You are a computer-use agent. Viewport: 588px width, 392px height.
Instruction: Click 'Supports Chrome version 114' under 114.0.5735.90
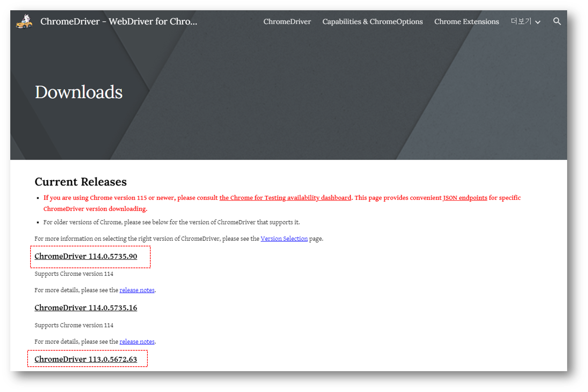click(x=74, y=274)
